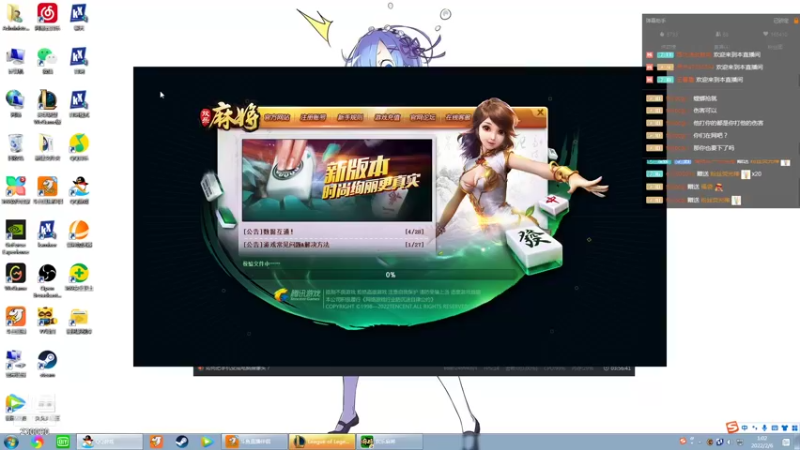Click the Windows Start button

pos(11,442)
